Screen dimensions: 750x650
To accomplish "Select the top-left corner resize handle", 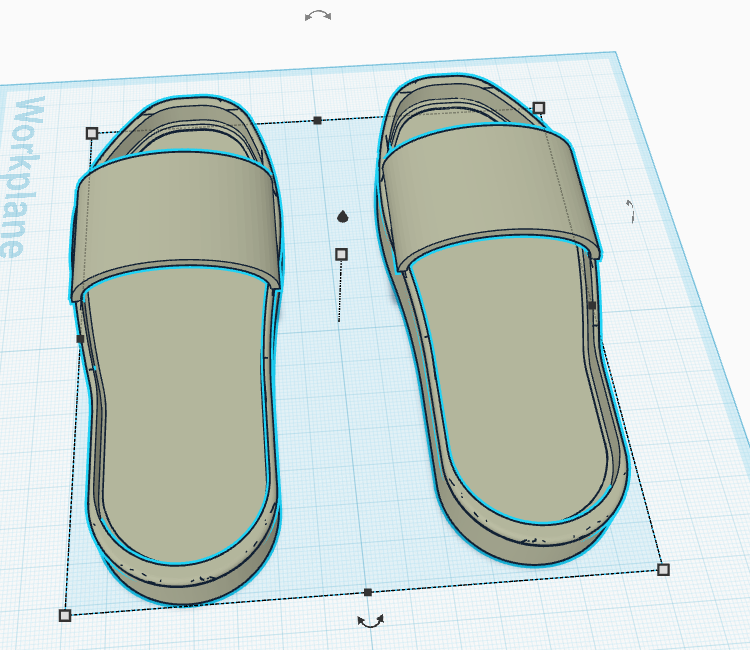I will [92, 133].
